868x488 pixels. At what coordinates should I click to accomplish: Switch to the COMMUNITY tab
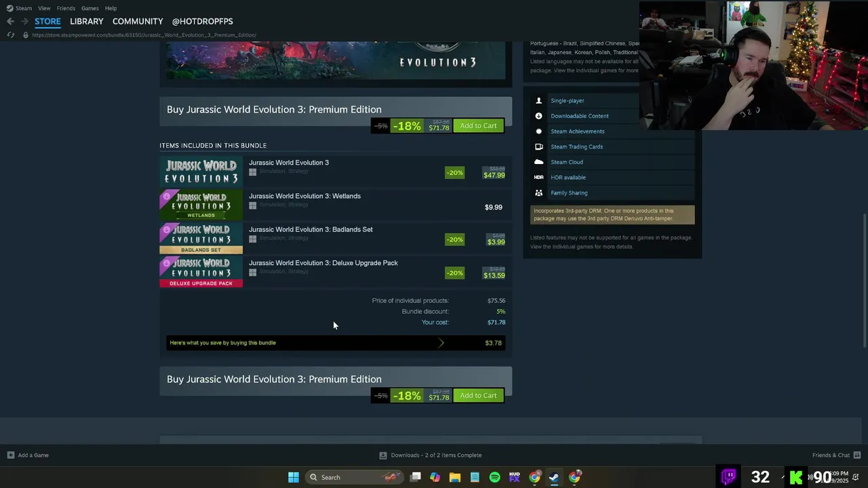click(x=138, y=22)
